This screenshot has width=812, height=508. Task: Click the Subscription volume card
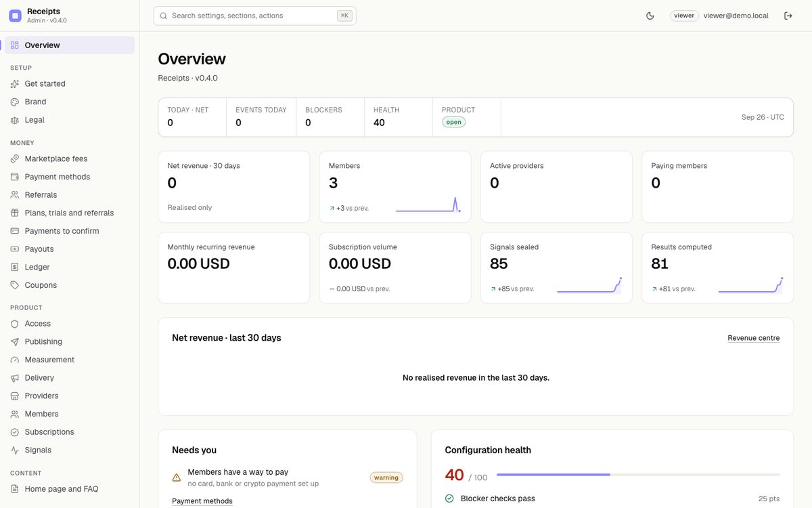pos(395,268)
